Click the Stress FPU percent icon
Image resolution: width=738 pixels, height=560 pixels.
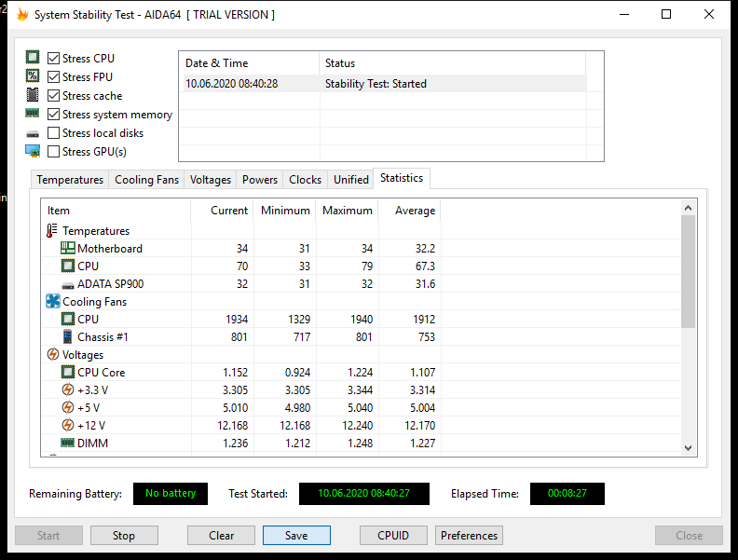coord(33,75)
